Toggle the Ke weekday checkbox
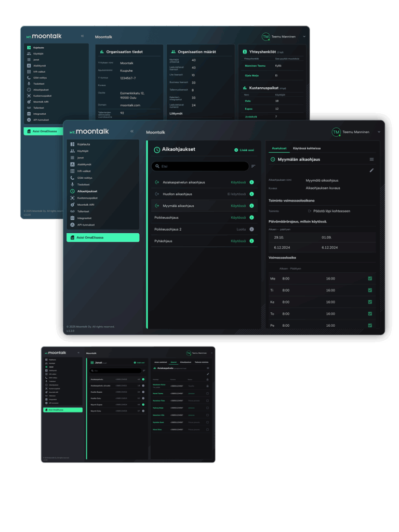399x532 pixels. [370, 302]
